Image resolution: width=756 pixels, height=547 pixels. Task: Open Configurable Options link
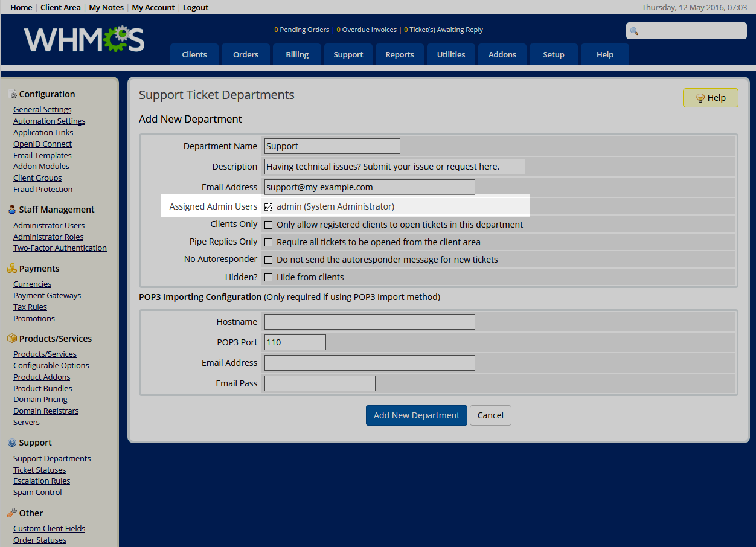click(x=51, y=366)
